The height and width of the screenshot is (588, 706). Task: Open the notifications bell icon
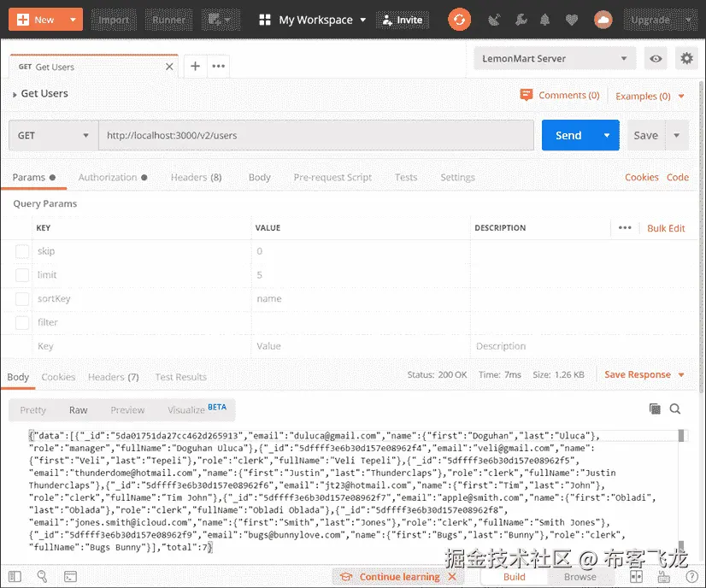click(544, 20)
